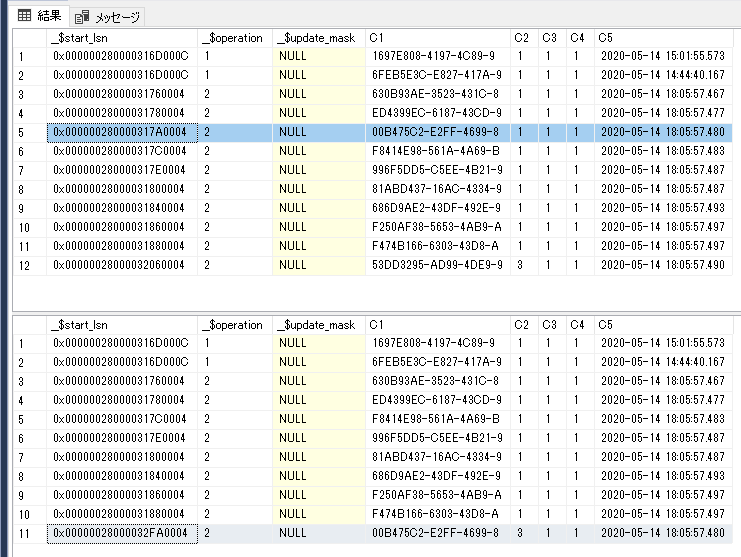
Task: Select bottom grid C1 value 81ABD437-16AC-4334-9
Action: point(438,457)
